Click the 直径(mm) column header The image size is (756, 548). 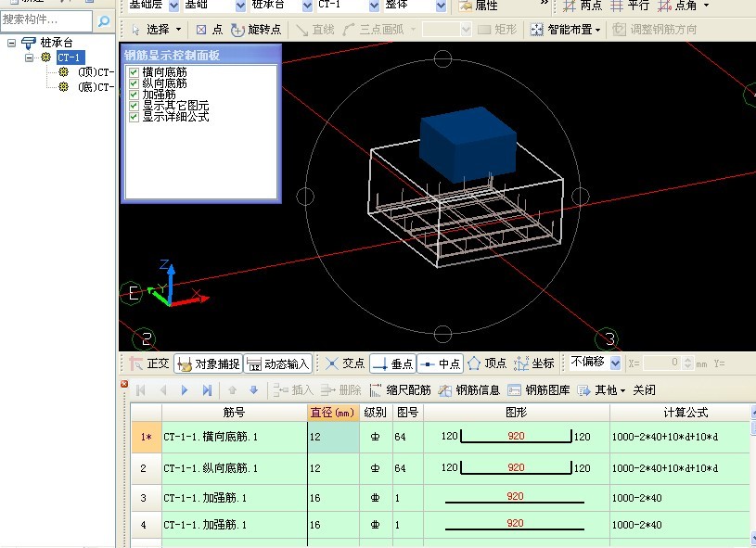[x=333, y=413]
